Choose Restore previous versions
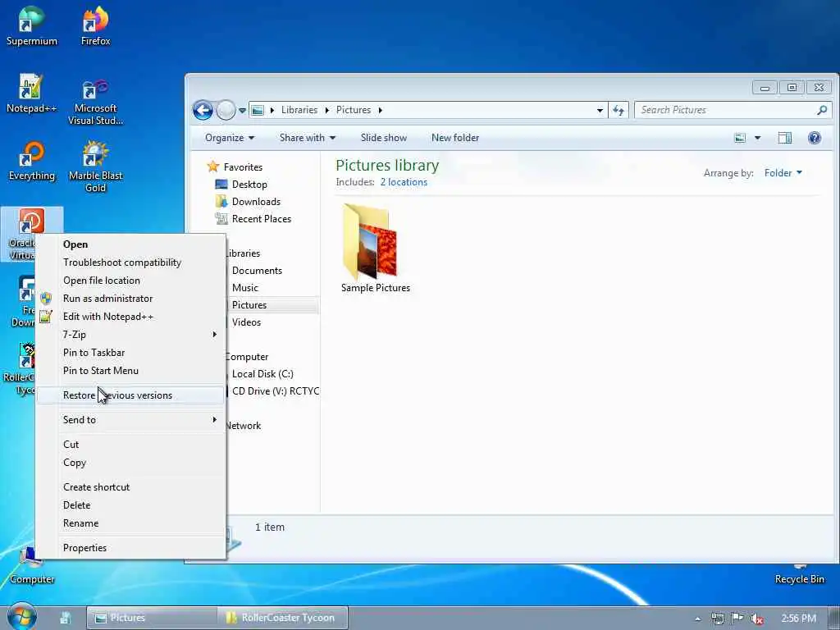 click(x=130, y=395)
